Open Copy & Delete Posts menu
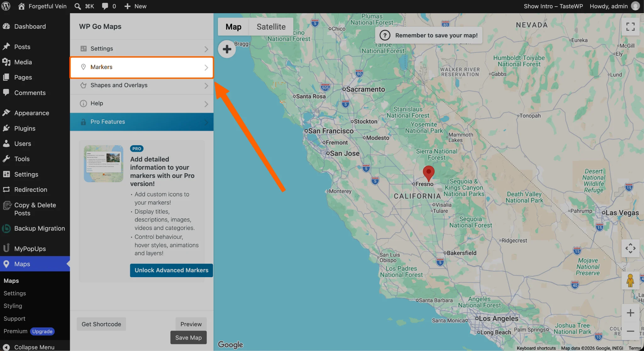This screenshot has height=351, width=644. tap(35, 209)
